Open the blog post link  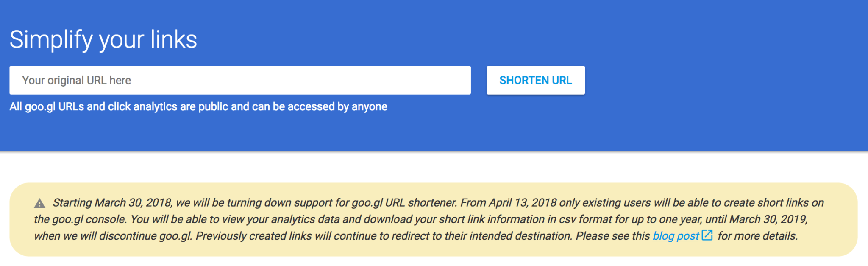tap(676, 236)
